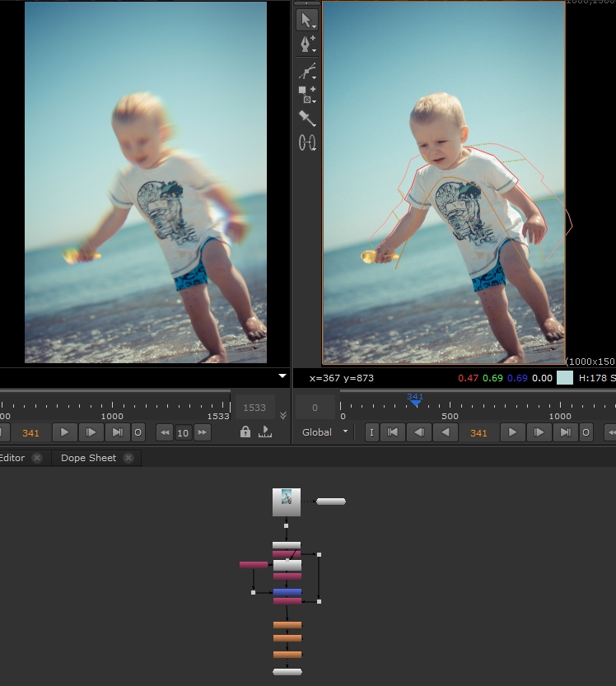Screen dimensions: 616x686
Task: Select the arrow Select tool in roto toolbar
Action: click(306, 20)
